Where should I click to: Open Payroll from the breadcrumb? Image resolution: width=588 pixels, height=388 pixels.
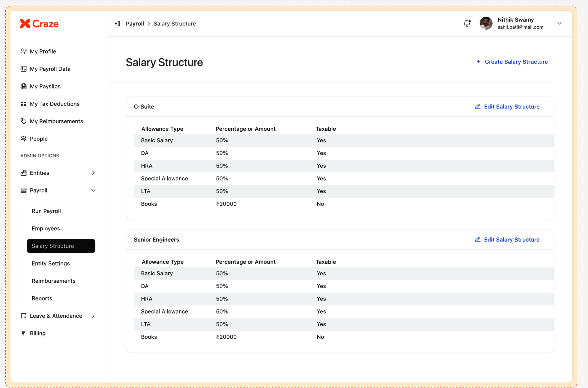tap(135, 23)
